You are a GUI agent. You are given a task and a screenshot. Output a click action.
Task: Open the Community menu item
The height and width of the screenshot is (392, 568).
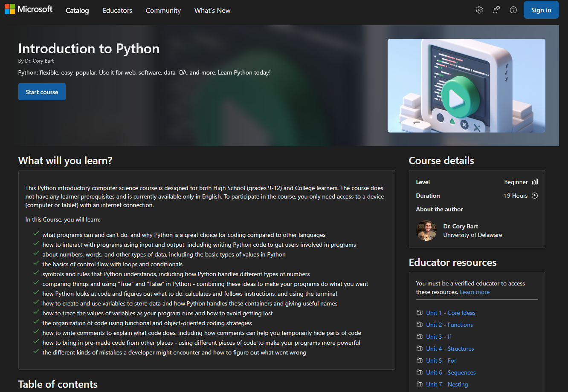pos(163,11)
